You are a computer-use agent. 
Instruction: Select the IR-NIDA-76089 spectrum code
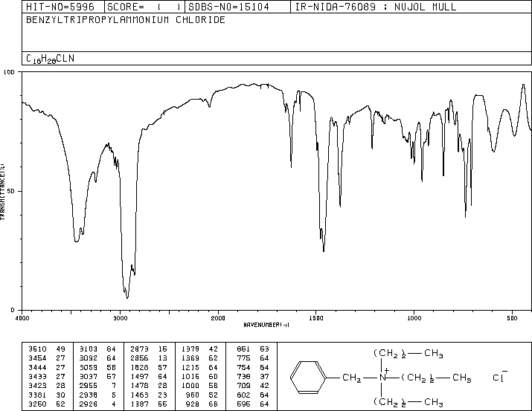pyautogui.click(x=336, y=7)
